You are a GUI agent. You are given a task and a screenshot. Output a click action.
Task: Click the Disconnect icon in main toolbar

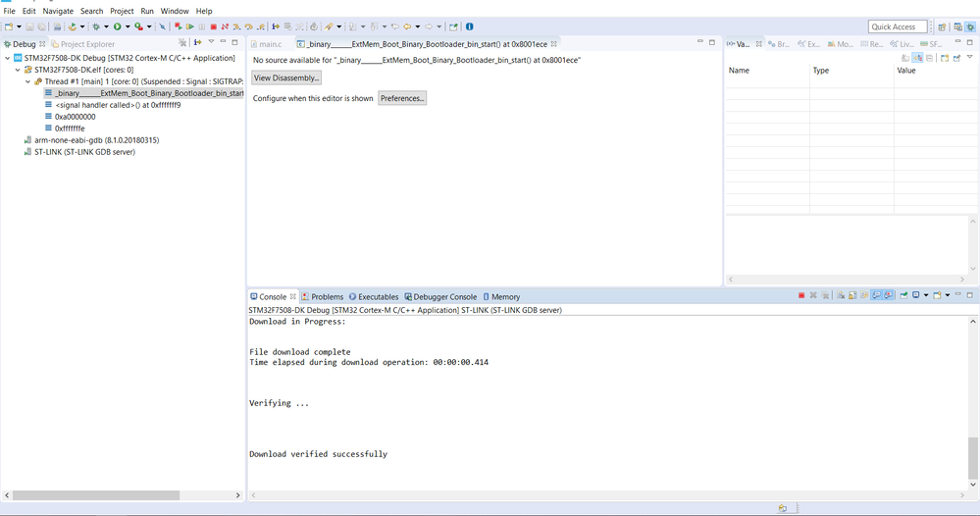(x=225, y=26)
